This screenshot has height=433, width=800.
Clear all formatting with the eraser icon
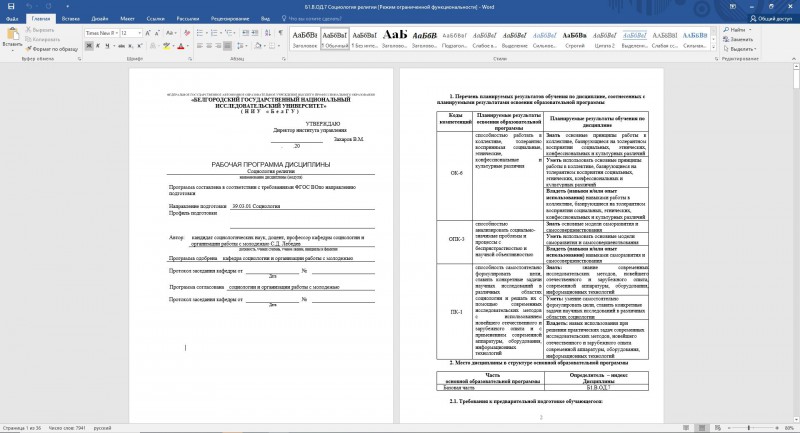[187, 33]
